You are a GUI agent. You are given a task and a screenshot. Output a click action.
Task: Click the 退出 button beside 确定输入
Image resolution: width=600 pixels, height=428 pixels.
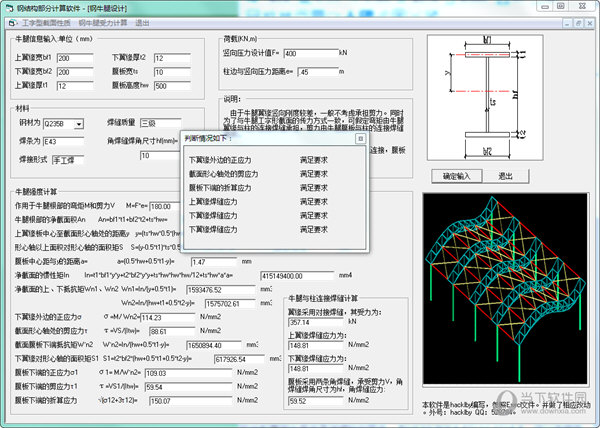click(505, 176)
